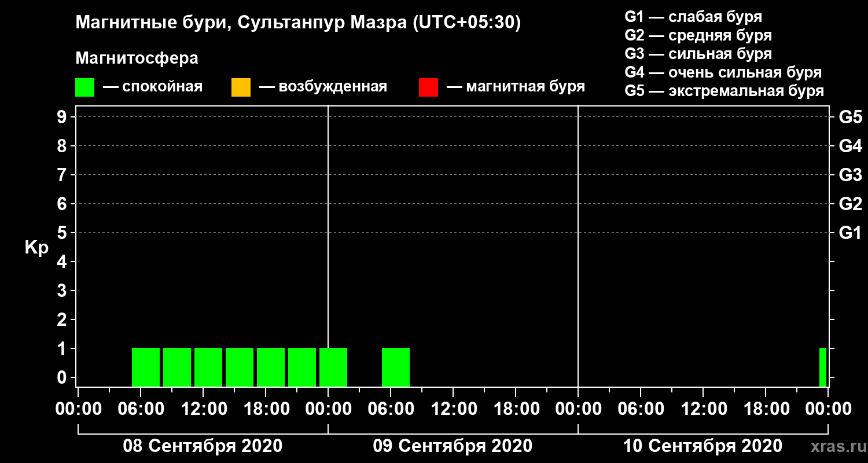This screenshot has height=463, width=868.
Task: Click the '09 Сентября 2020' date label
Action: point(453,446)
